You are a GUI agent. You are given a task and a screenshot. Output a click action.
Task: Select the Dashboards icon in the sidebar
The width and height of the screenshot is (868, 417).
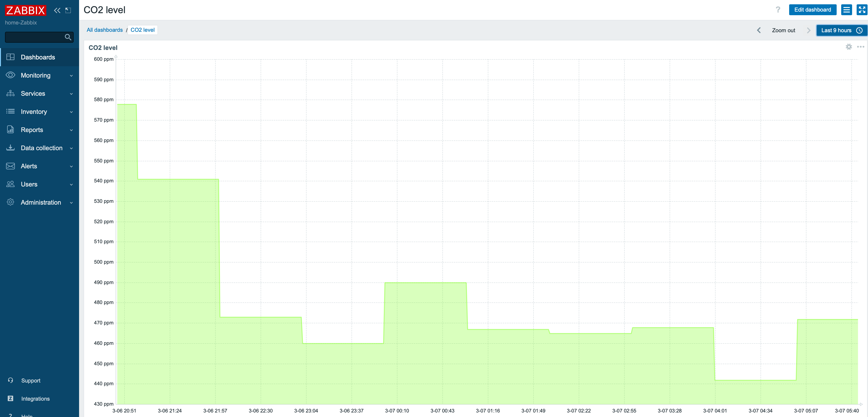[10, 57]
